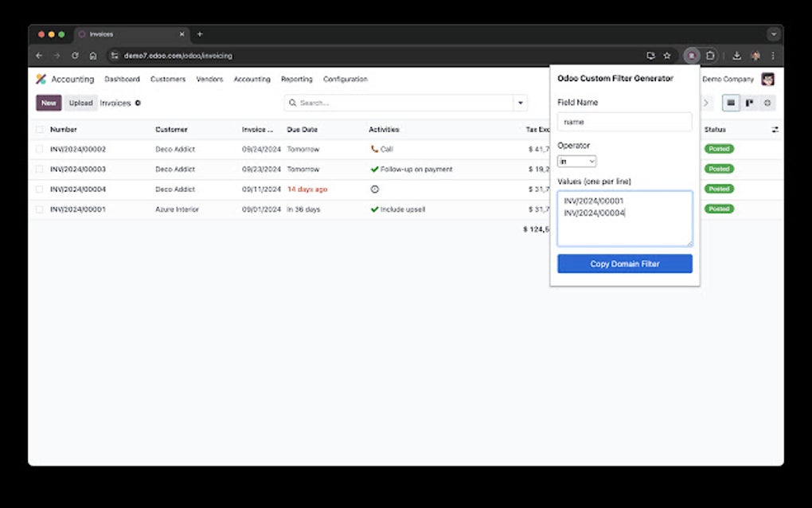The width and height of the screenshot is (812, 508).
Task: Click the sort icon next to Status column
Action: tap(776, 129)
